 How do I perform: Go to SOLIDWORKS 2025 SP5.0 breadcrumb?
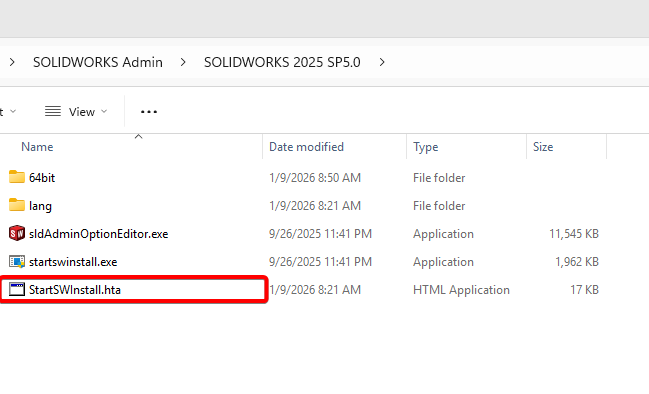(282, 62)
